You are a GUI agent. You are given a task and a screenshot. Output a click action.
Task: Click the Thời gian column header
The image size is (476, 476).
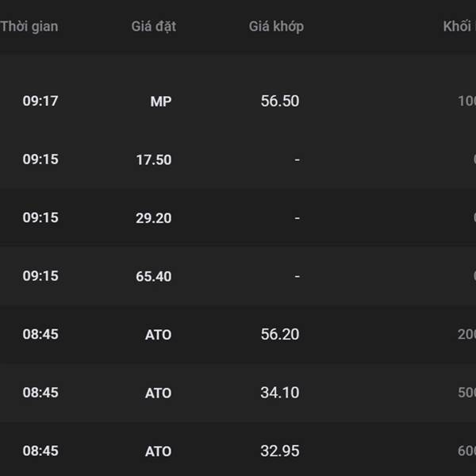click(29, 26)
